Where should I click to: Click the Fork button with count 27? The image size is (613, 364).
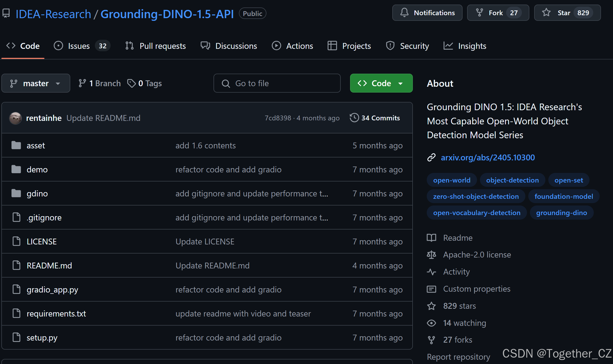(498, 13)
